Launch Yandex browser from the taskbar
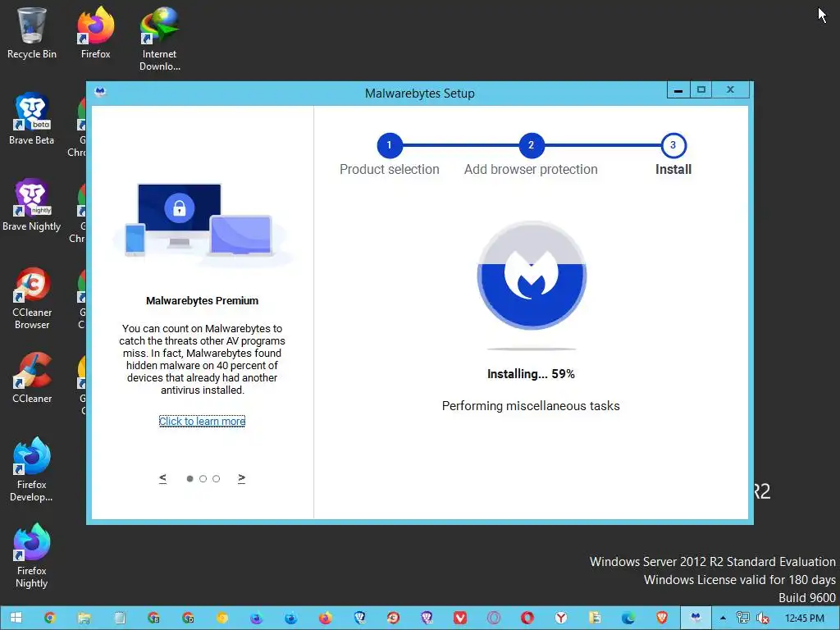Image resolution: width=840 pixels, height=630 pixels. coord(561,618)
